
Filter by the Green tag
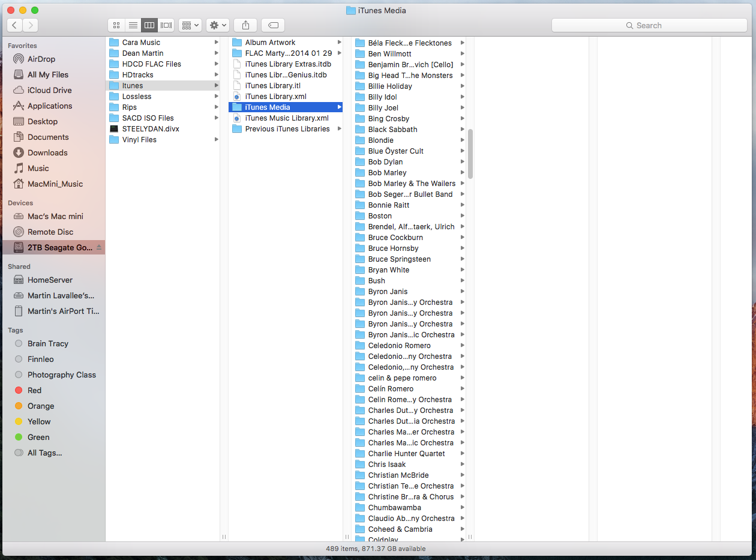(53, 437)
